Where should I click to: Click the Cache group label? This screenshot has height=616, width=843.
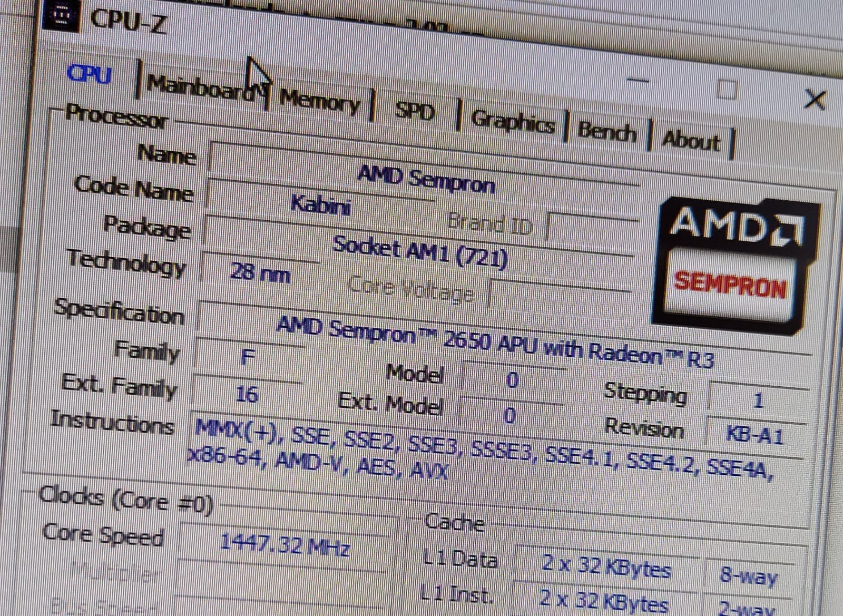click(454, 522)
